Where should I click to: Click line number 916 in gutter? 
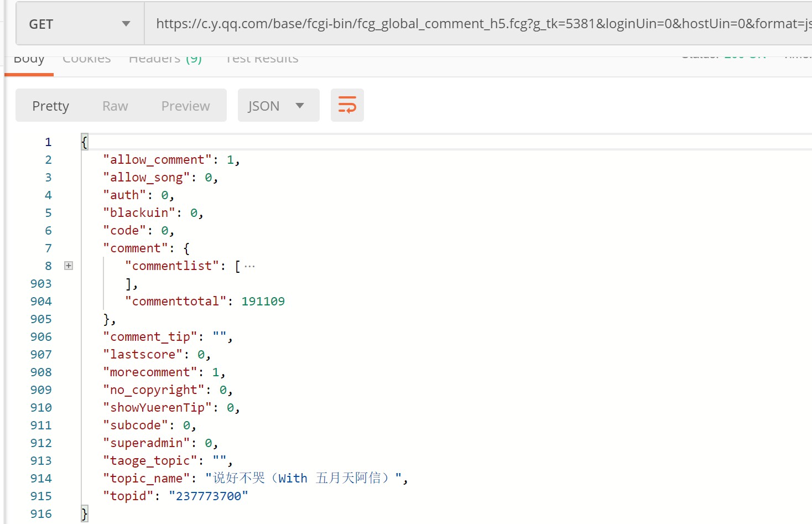click(41, 513)
